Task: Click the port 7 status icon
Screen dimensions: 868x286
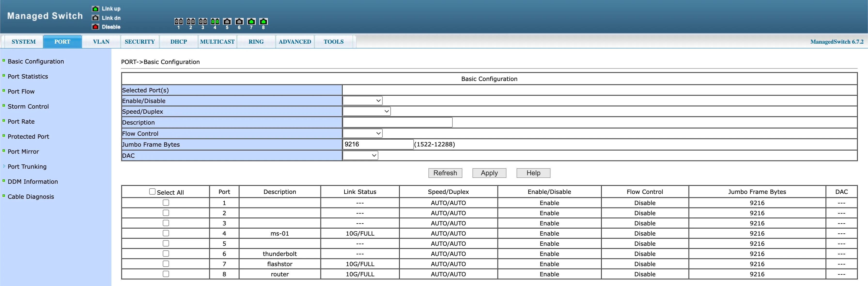Action: click(x=251, y=22)
